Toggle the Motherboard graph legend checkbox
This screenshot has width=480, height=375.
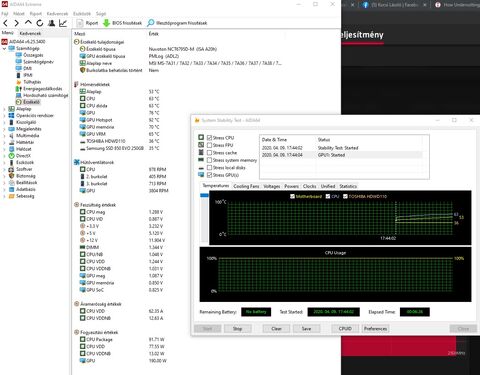[292, 196]
